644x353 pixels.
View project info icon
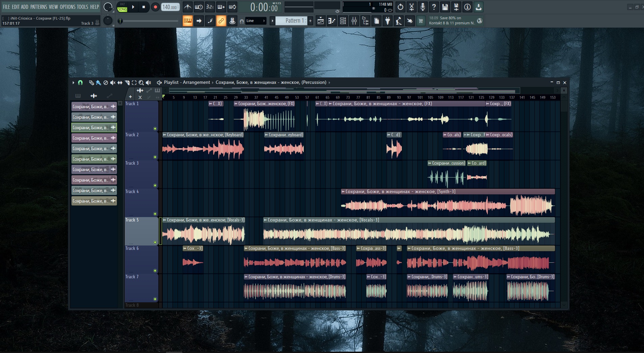pos(467,7)
